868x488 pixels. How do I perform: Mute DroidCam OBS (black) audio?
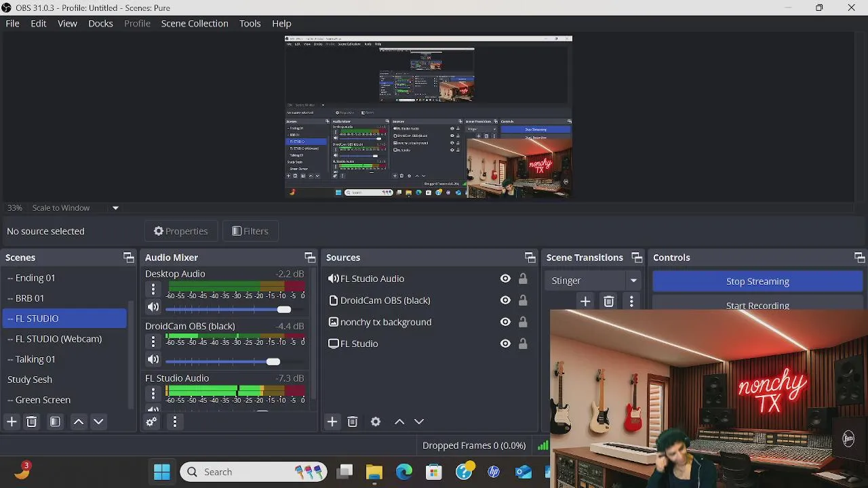[x=153, y=360]
